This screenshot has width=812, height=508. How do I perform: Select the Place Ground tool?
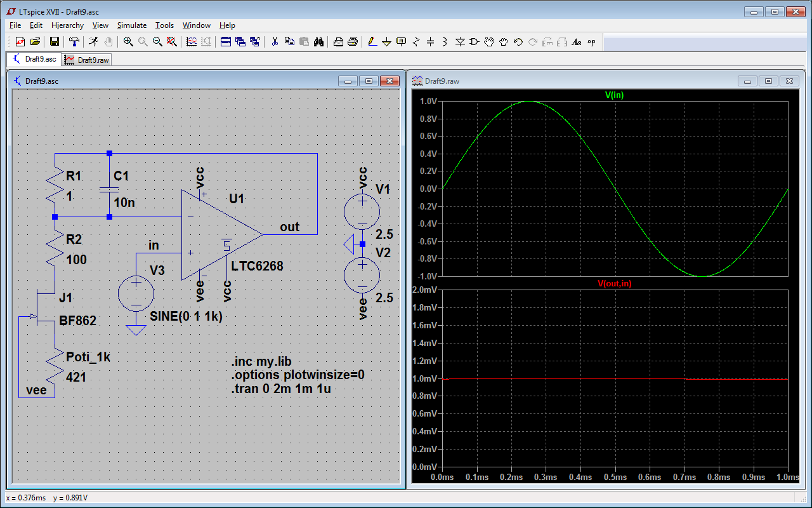386,42
